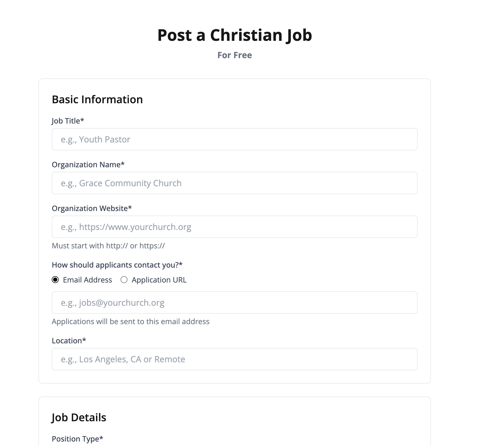The image size is (504, 445).
Task: Click the How should applicants contact you label
Action: click(118, 265)
